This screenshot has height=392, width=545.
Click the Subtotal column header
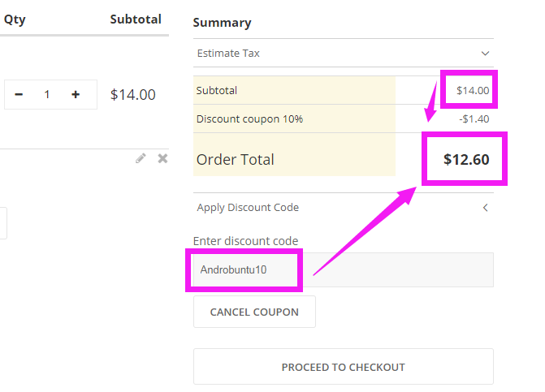(x=136, y=19)
